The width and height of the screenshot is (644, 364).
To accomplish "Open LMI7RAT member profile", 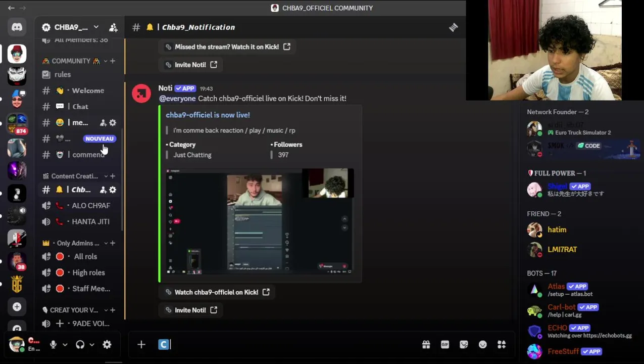I will tap(580, 249).
